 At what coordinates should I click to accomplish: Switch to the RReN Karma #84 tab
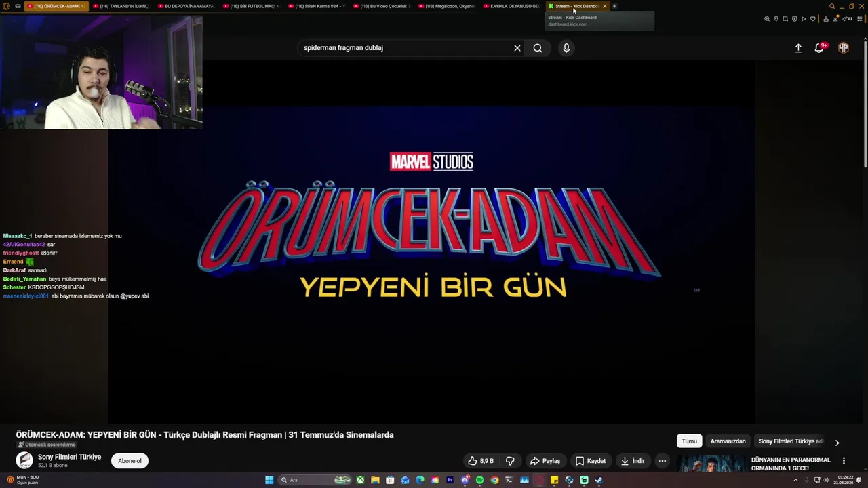(316, 6)
